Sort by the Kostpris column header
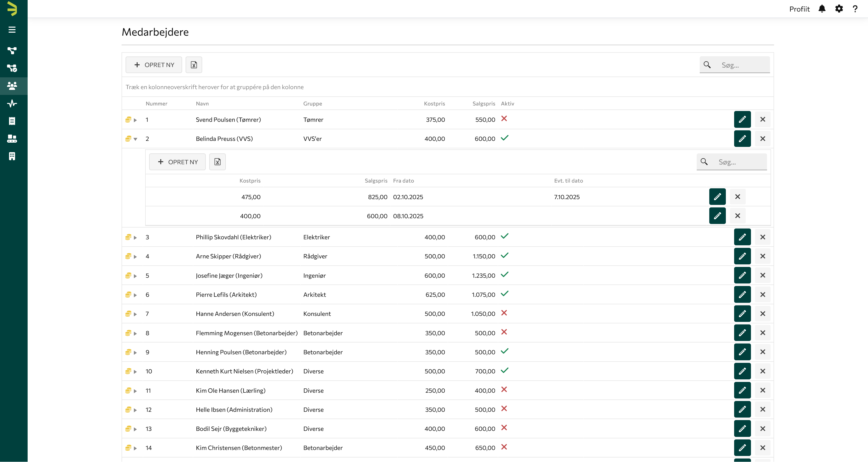The height and width of the screenshot is (462, 868). (434, 103)
